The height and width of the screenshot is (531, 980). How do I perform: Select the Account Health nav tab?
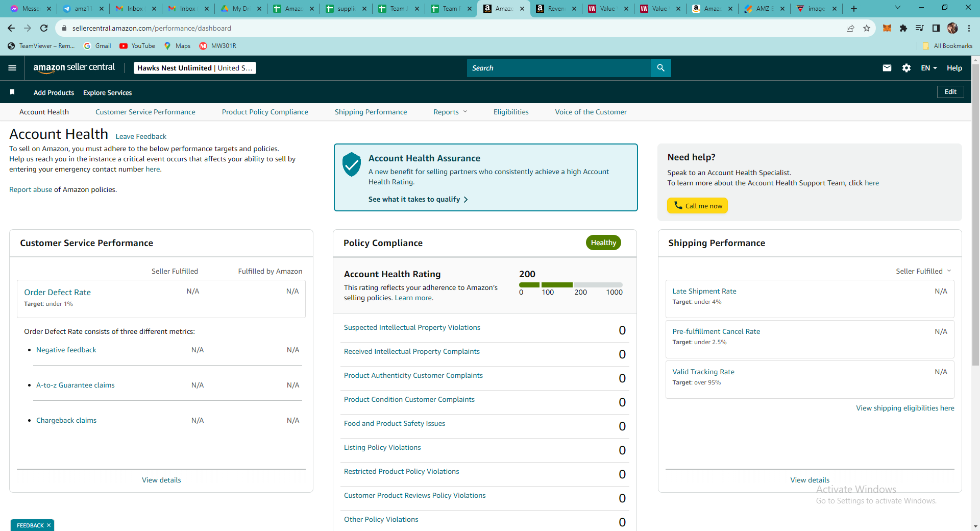(x=44, y=112)
